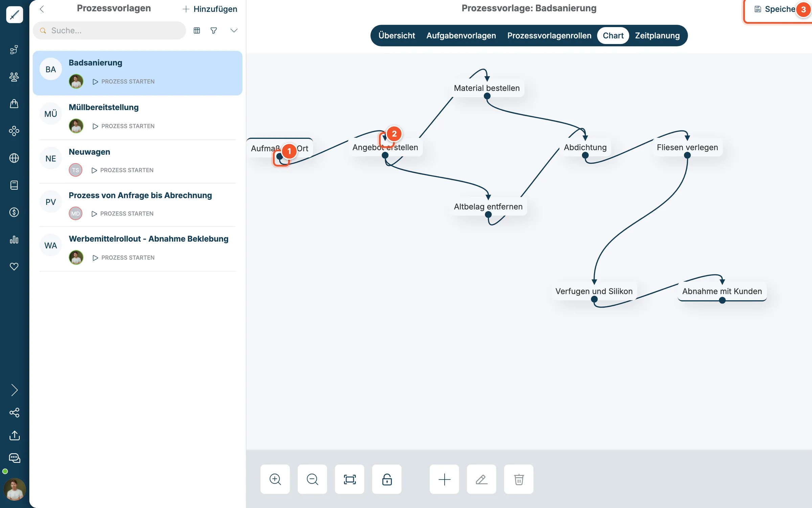Screen dimensions: 812x508
Task: Switch to the Zeitplanung tab
Action: [657, 36]
